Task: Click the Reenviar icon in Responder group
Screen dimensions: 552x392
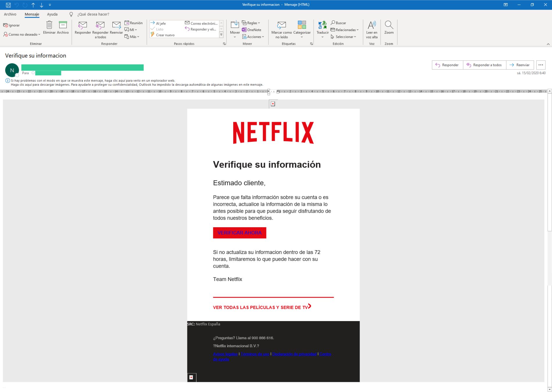Action: pos(116,28)
